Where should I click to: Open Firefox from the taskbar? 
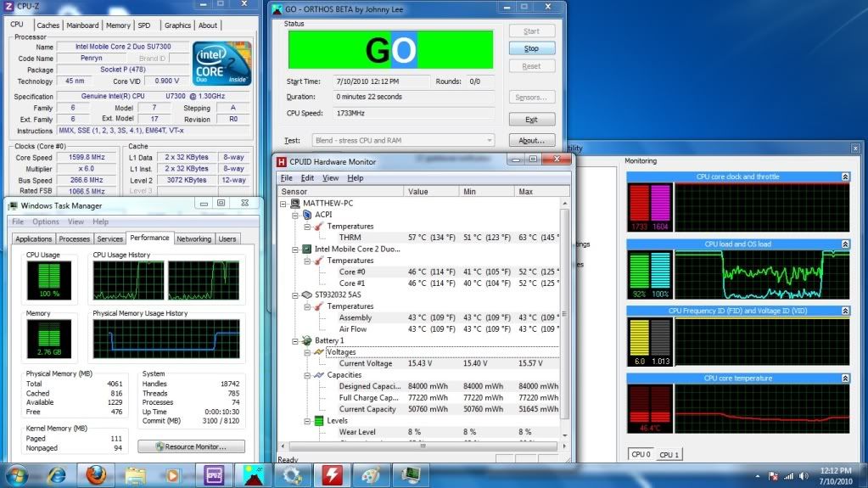coord(95,474)
